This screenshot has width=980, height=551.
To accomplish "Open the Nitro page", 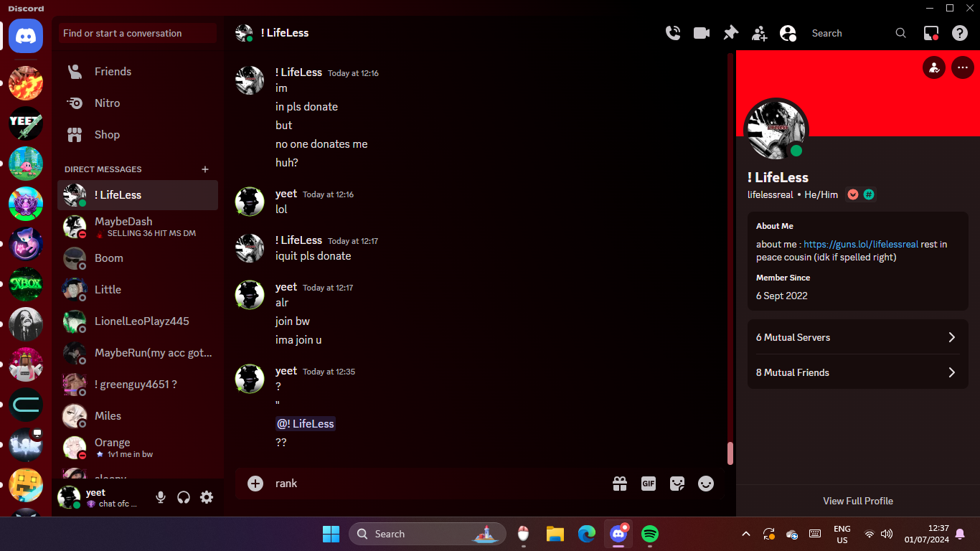I will 138,103.
